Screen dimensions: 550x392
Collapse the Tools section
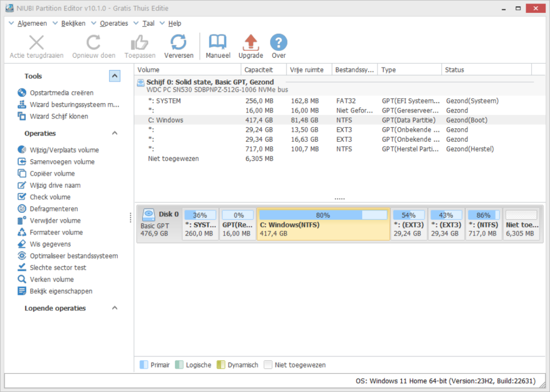point(115,76)
